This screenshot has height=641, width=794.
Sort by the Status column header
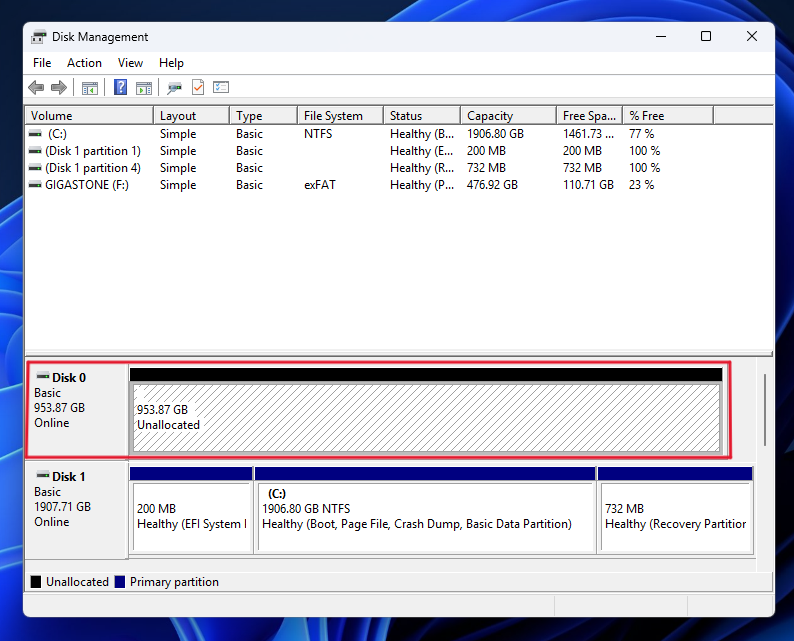coord(422,115)
